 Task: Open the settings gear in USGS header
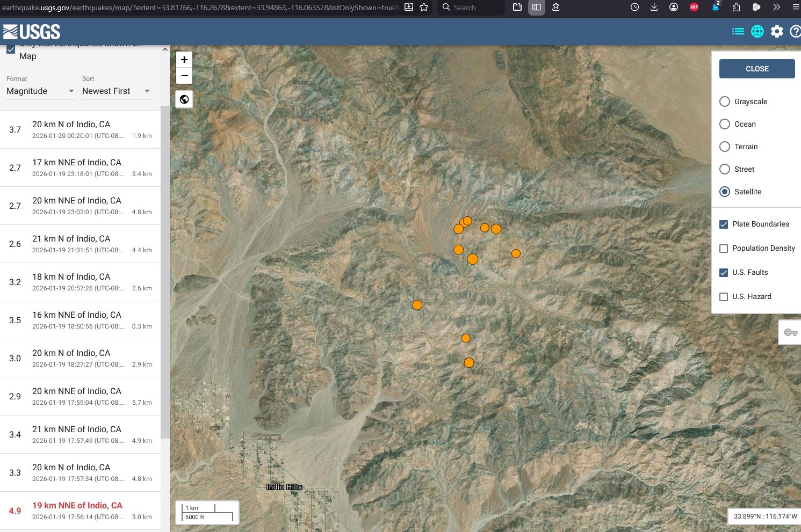(x=777, y=32)
